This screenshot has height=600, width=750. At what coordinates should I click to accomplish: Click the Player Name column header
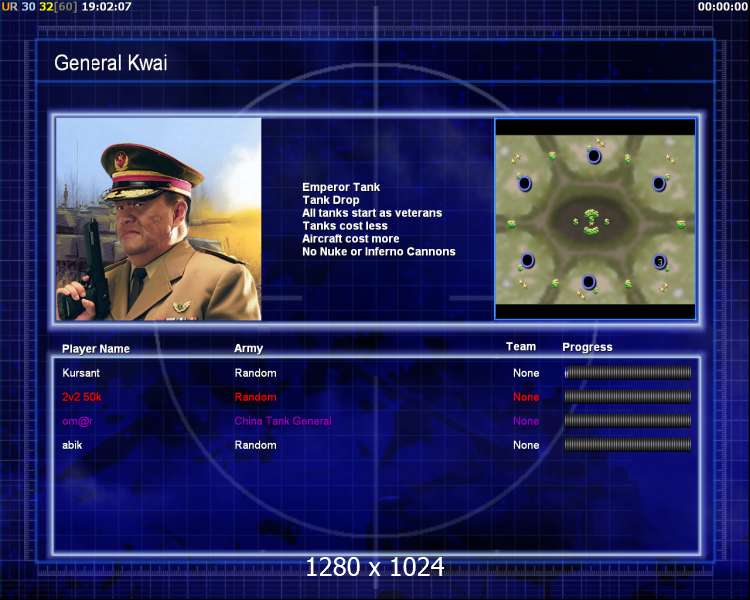96,349
